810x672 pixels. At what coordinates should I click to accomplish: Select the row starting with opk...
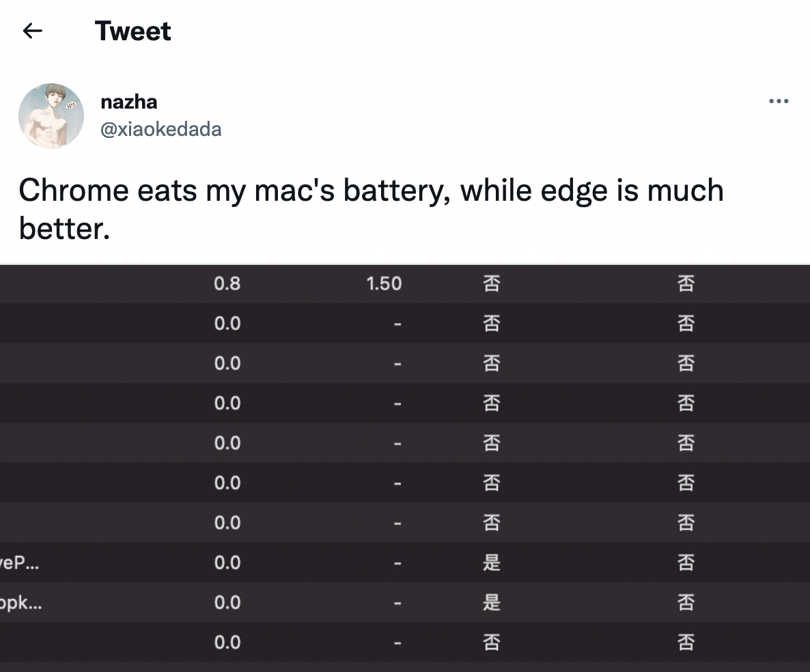tap(405, 602)
